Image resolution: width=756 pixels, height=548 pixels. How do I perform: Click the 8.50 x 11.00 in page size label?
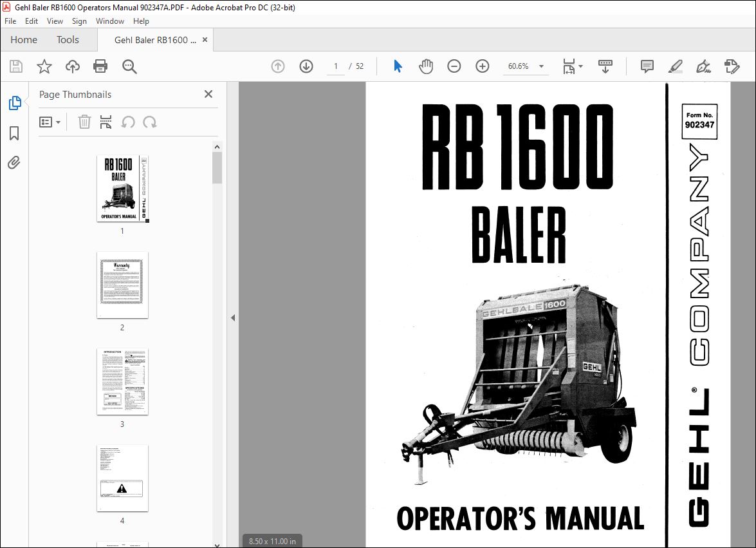[x=272, y=542]
